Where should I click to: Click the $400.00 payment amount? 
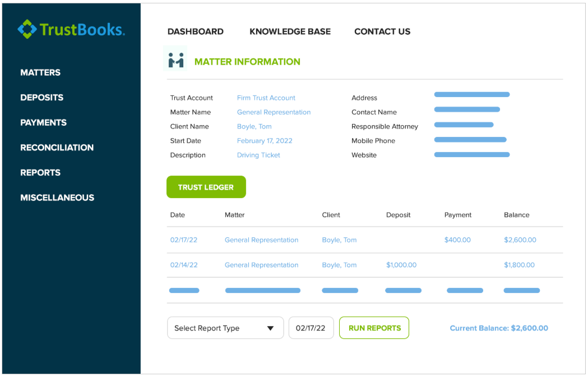457,240
